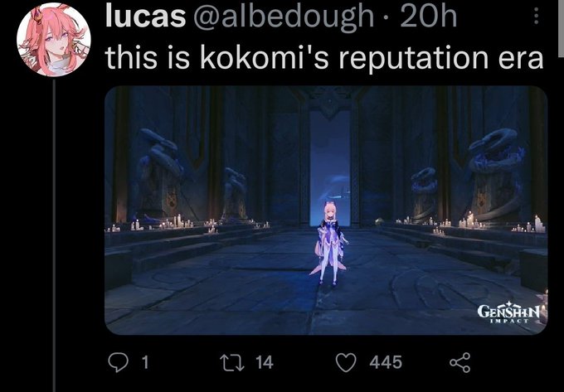Screen dimensions: 564x392
Task: Open lucas's pink-haired profile avatar
Action: coord(54,39)
